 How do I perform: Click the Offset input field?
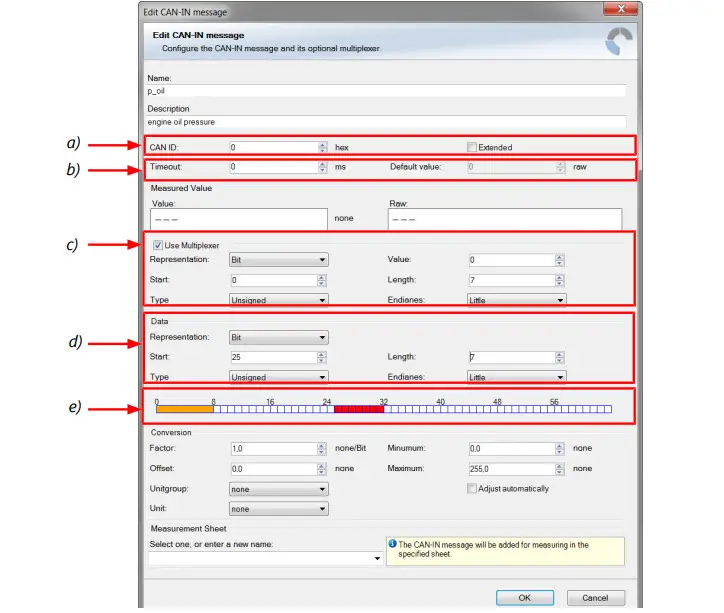(274, 469)
